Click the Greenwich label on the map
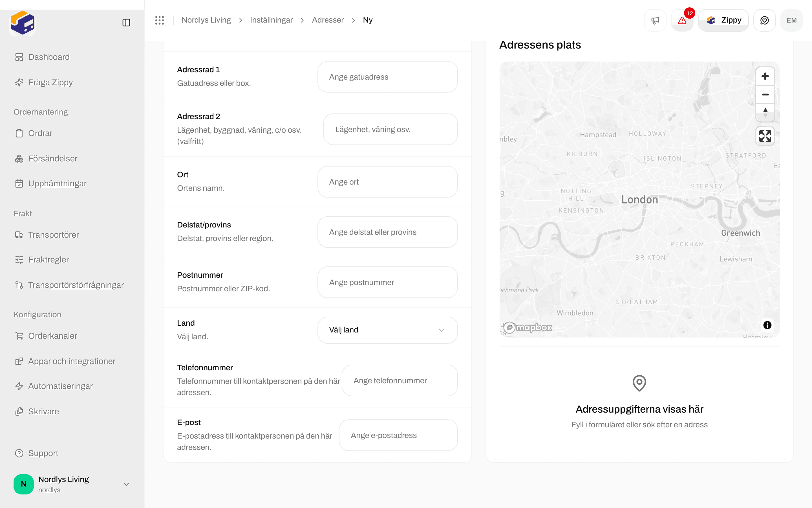Image resolution: width=812 pixels, height=508 pixels. coord(741,233)
